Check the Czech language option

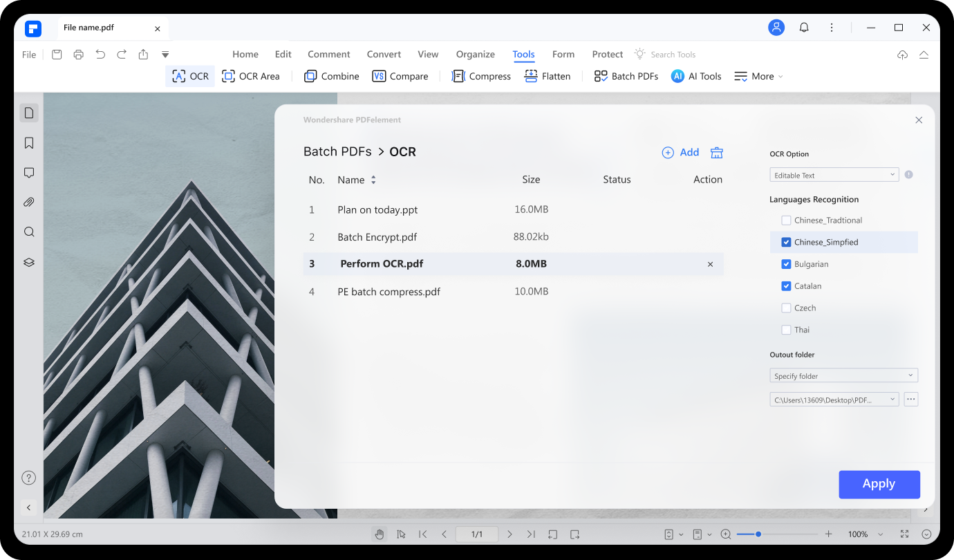click(786, 308)
